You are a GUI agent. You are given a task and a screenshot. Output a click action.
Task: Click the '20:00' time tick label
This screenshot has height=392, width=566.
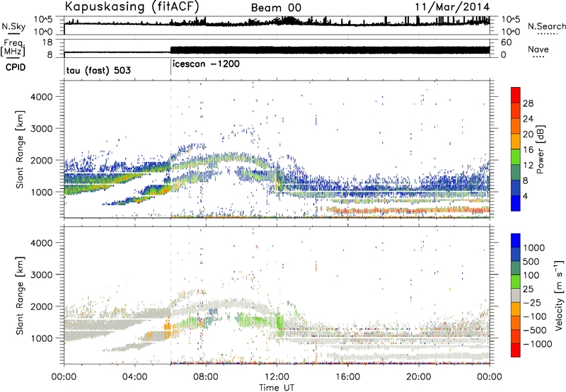point(419,377)
